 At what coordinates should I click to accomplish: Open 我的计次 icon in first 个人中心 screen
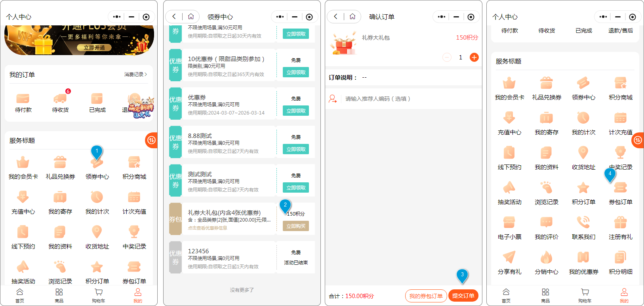[x=97, y=197]
